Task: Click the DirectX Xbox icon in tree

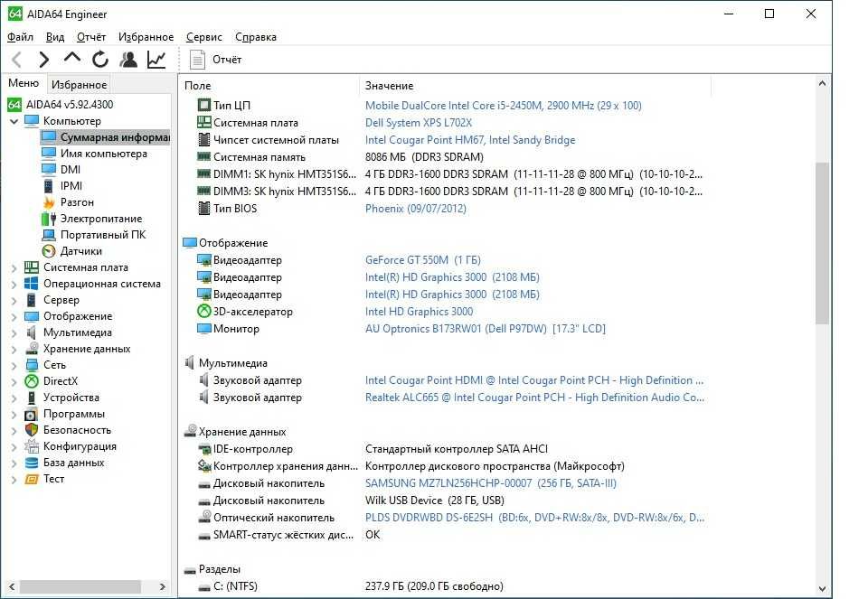Action: pyautogui.click(x=32, y=381)
